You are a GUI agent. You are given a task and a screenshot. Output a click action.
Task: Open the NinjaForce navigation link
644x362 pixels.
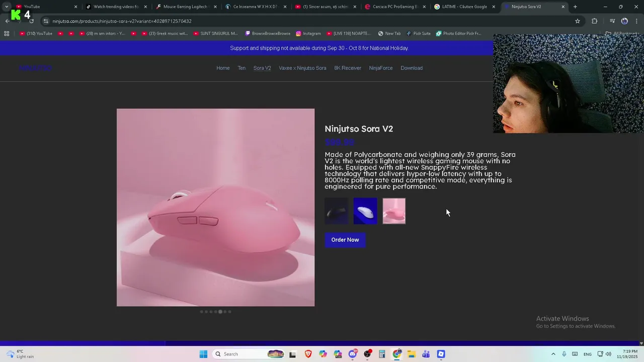381,68
